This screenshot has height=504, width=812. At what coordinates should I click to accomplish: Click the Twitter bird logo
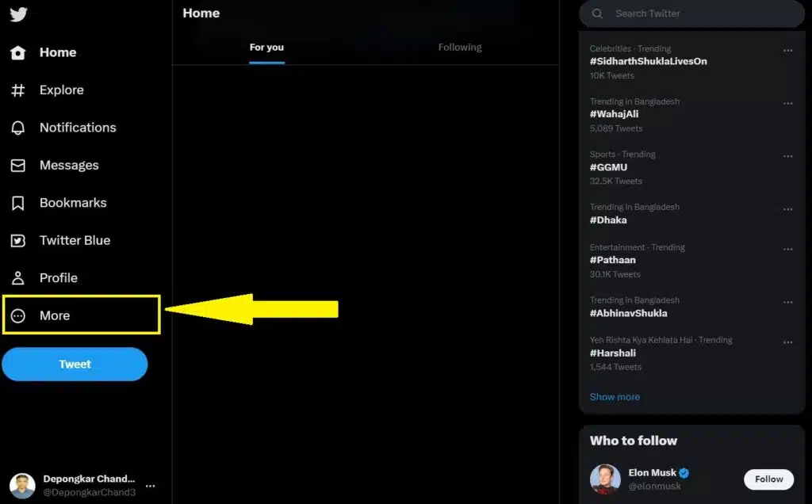[18, 14]
